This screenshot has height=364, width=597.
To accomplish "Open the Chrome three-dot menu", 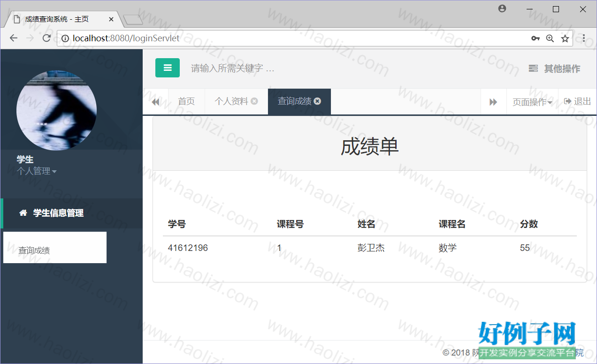I will click(x=584, y=38).
